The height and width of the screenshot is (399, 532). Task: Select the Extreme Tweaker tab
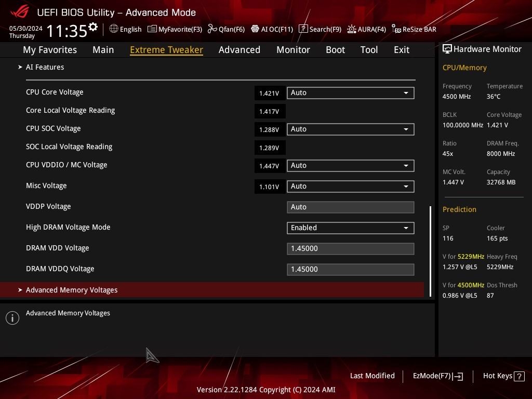click(166, 50)
